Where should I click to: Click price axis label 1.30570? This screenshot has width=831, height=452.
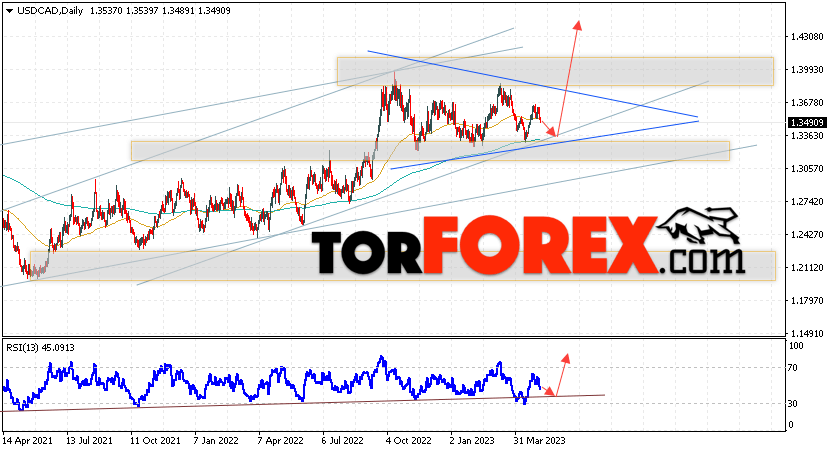(x=807, y=169)
